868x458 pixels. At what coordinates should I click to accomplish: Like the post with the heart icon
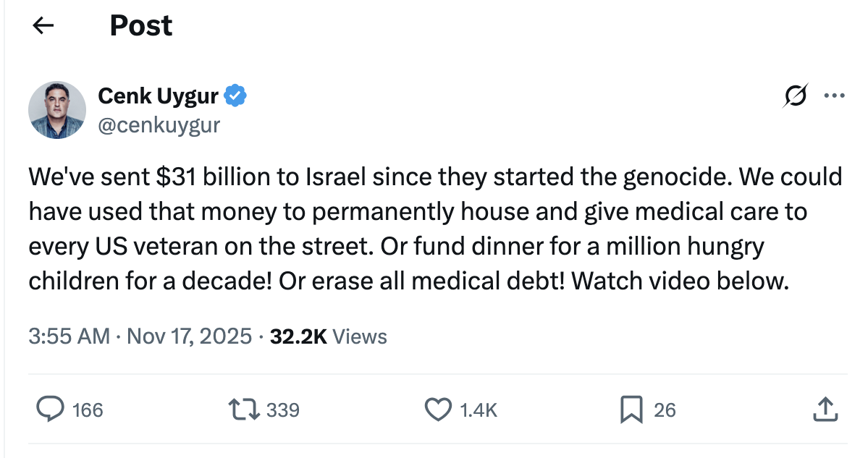tap(437, 410)
